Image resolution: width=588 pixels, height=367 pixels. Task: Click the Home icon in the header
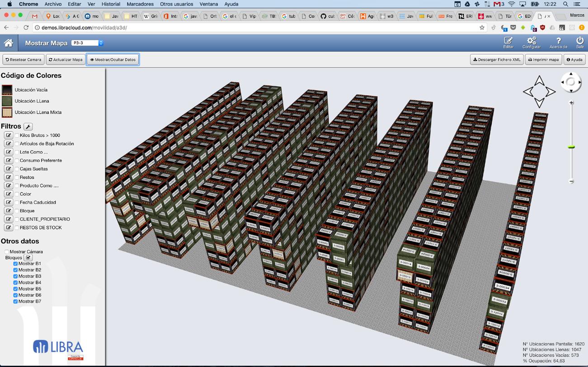[8, 43]
